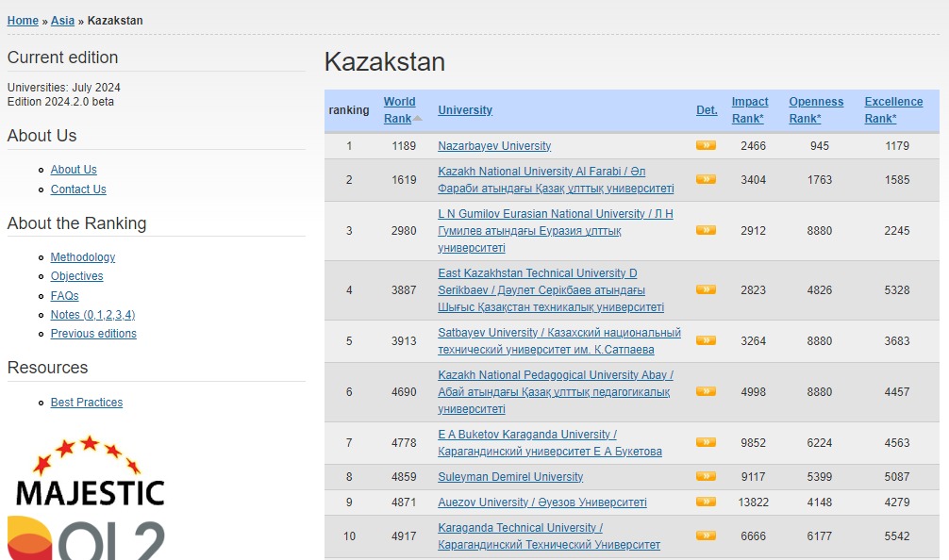Open the Contact Us link
This screenshot has height=560, width=949.
click(78, 189)
